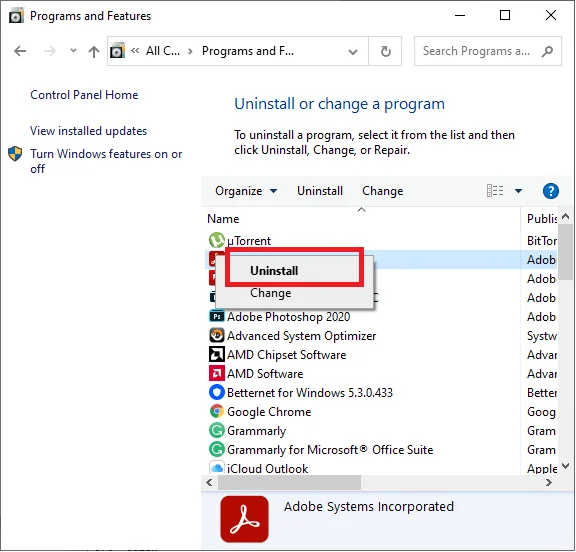Open the View installed updates link

point(88,131)
